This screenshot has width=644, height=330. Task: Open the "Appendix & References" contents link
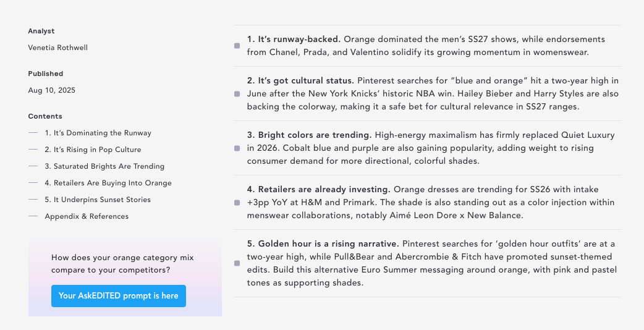click(87, 216)
